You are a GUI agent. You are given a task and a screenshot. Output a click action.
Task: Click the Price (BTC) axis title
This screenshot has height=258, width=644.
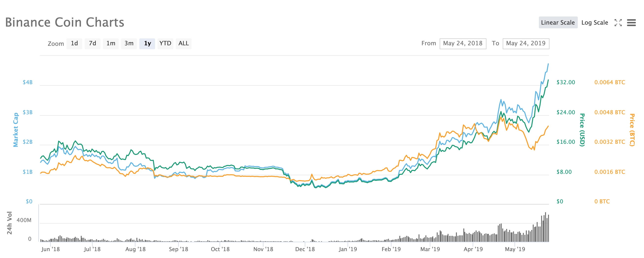coord(632,130)
